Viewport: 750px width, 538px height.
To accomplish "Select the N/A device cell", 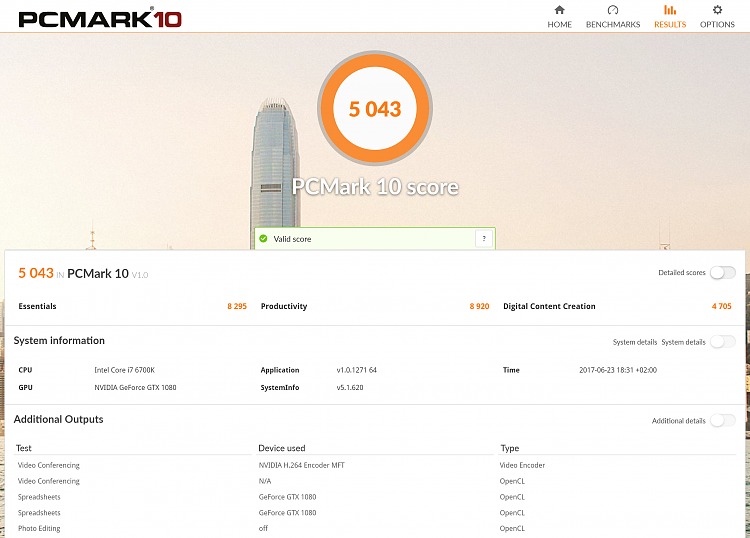I will point(265,481).
